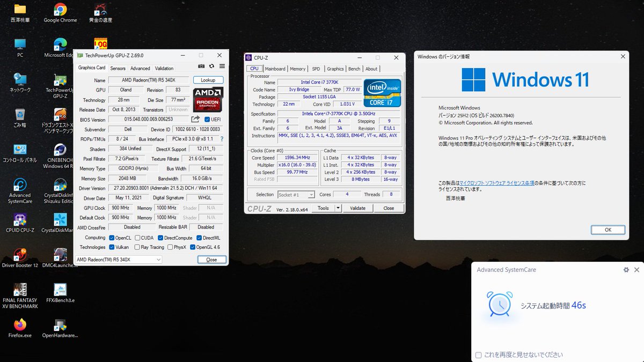Toggle the OpenGL 4.6 checkbox

pos(193,247)
